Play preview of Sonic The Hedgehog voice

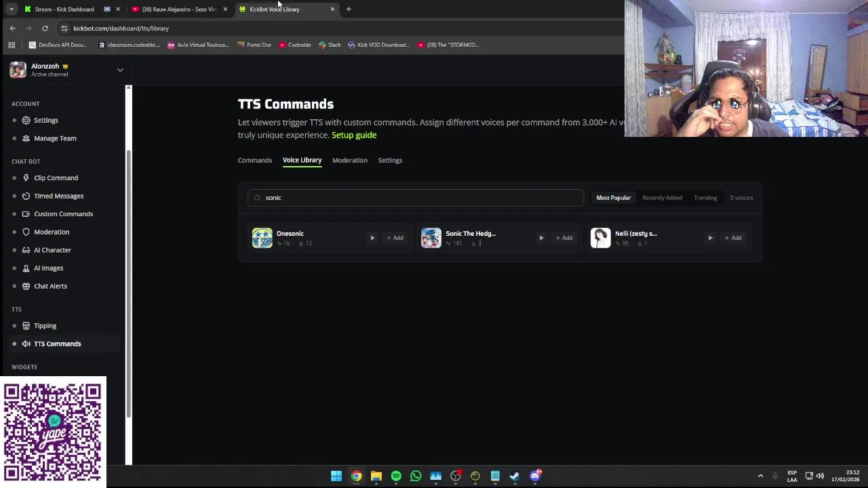(x=541, y=238)
